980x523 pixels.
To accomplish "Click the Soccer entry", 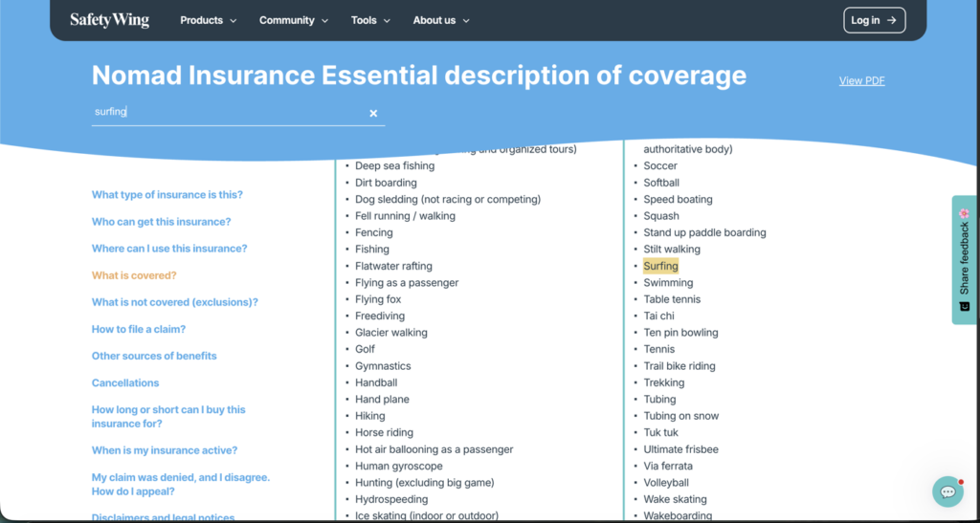I will click(660, 166).
